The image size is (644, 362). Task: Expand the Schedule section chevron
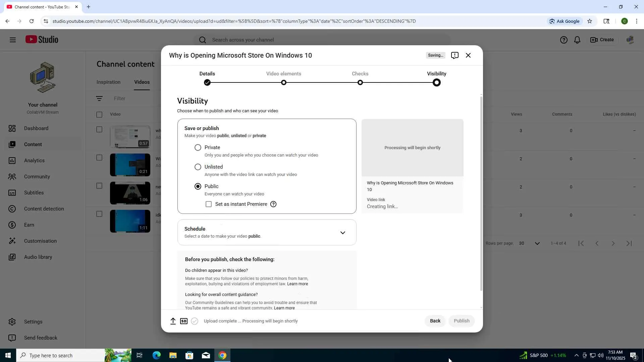[342, 233]
